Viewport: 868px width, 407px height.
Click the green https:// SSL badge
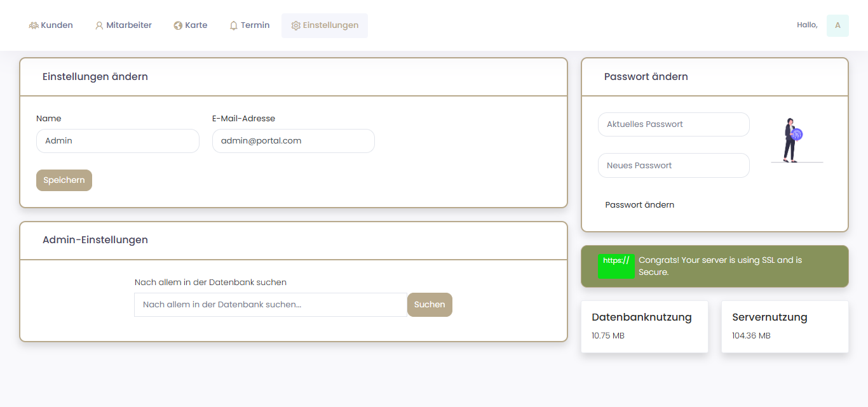coord(616,266)
